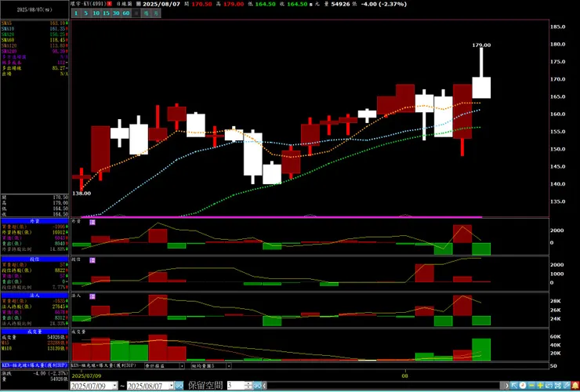This screenshot has height=392, width=580.
Task: Click the orange clock icon in bottom toolbar
Action: pos(523,386)
